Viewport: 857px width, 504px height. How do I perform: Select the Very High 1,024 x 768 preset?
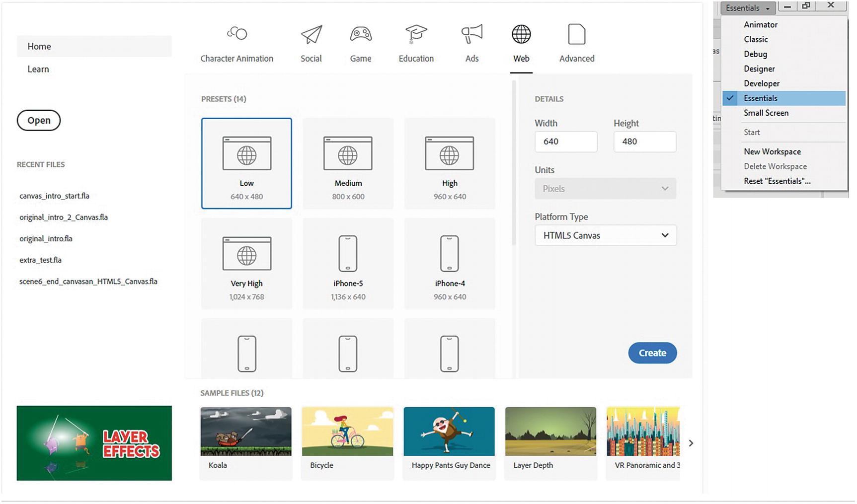[246, 264]
